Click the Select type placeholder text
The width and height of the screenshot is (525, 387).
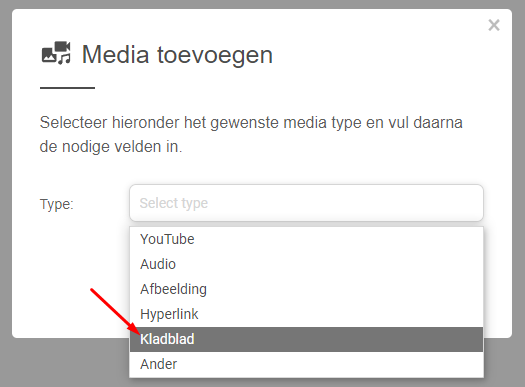coord(174,203)
